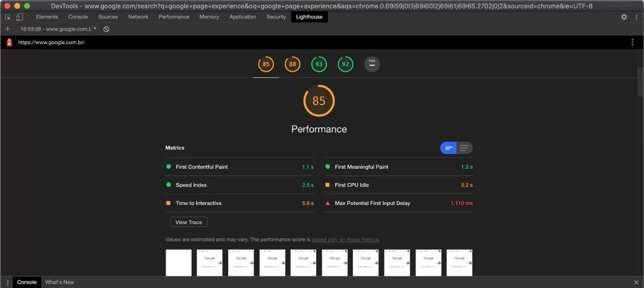Close the bottom console drawer
This screenshot has width=644, height=288.
click(x=636, y=282)
